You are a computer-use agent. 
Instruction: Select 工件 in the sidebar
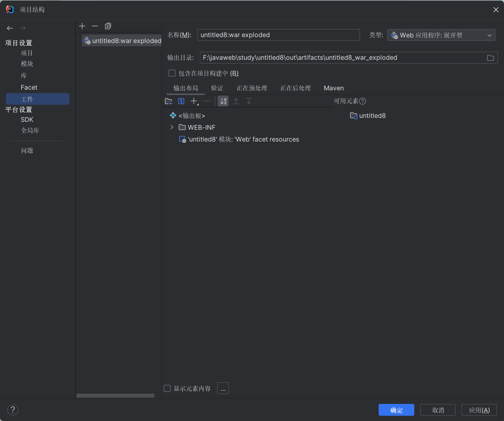tap(37, 99)
